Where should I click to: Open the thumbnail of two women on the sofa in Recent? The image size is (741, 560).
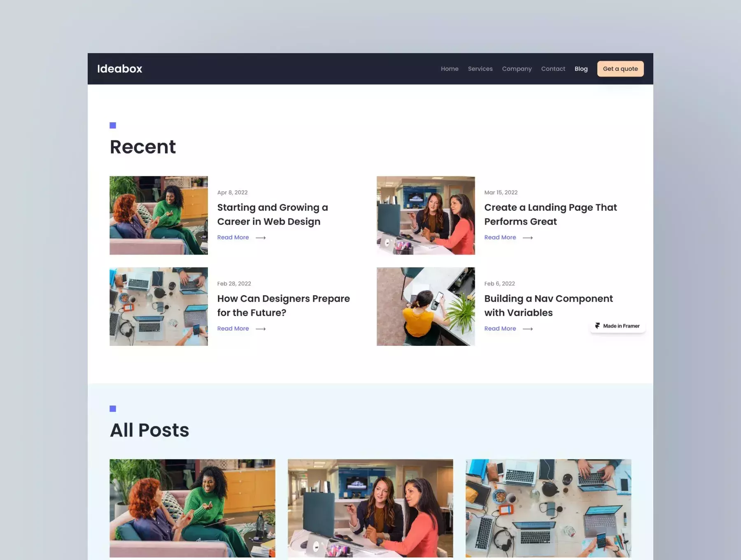point(158,215)
